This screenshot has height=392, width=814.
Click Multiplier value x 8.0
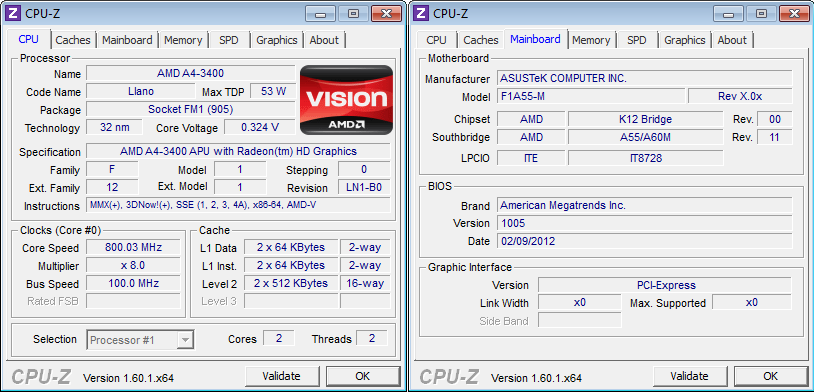133,266
